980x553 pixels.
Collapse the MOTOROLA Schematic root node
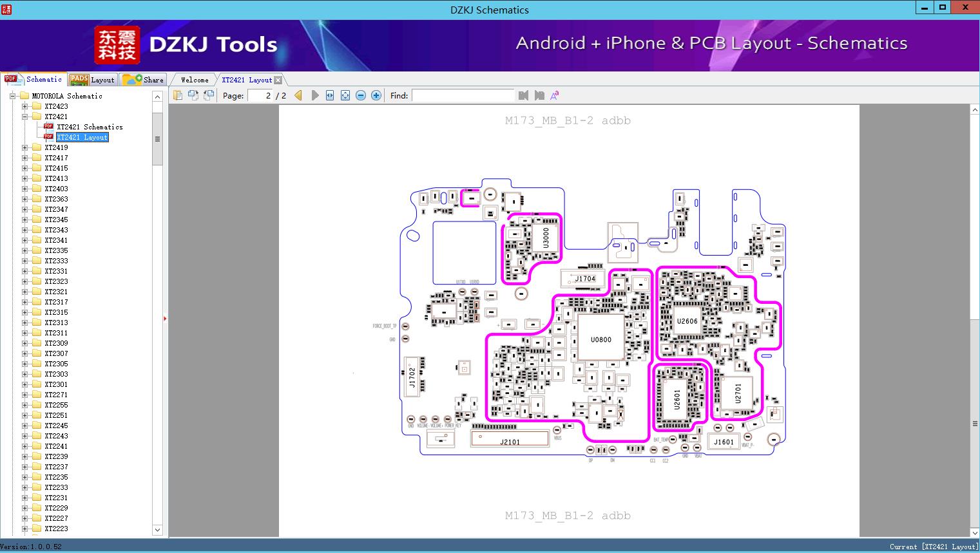pyautogui.click(x=12, y=96)
